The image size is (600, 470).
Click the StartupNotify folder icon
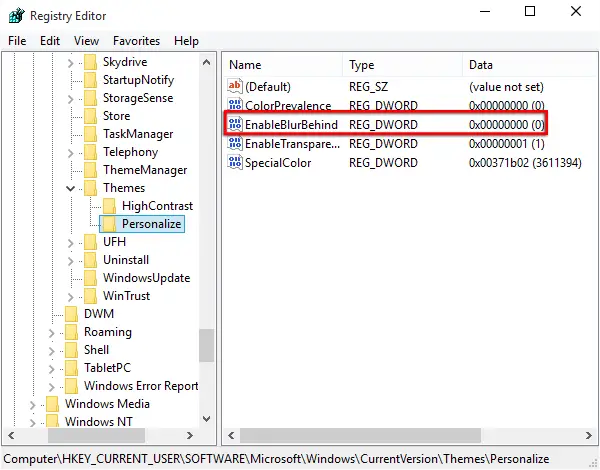90,80
